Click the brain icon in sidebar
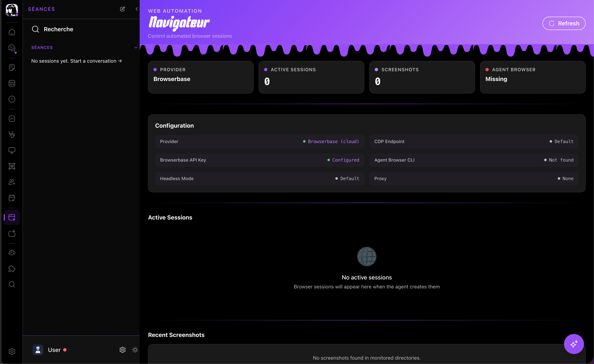 [x=12, y=253]
